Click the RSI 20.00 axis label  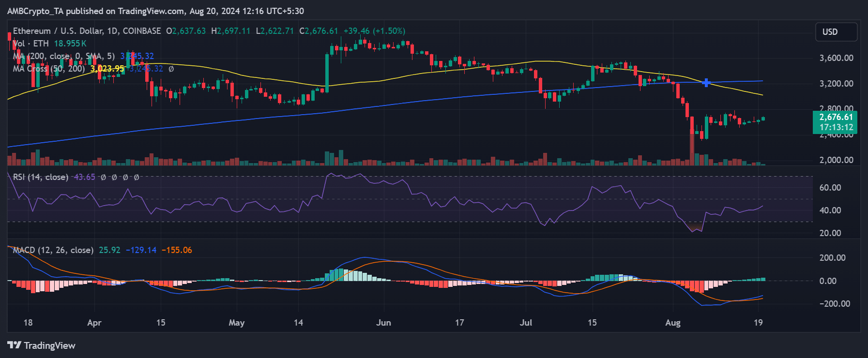pos(830,233)
